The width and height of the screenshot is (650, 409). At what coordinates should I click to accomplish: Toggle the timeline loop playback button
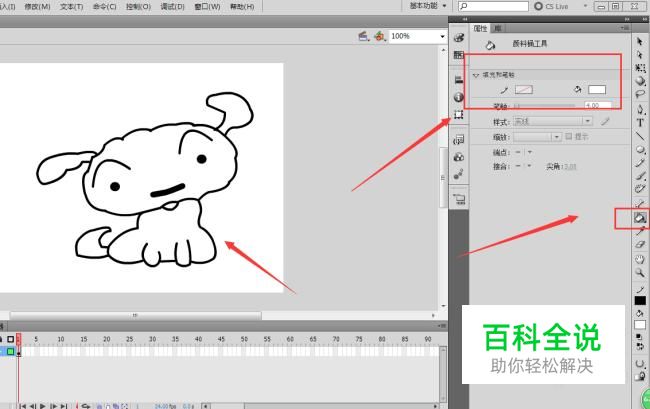tap(86, 406)
